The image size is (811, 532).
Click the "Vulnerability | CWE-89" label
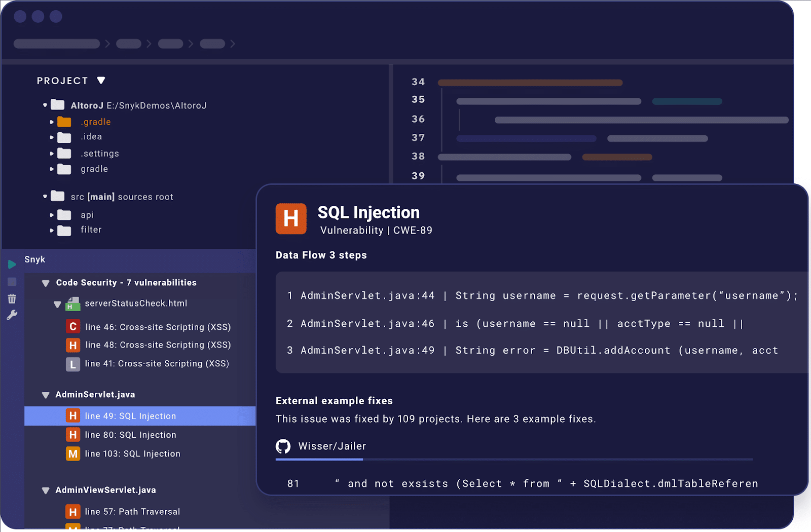(x=376, y=231)
